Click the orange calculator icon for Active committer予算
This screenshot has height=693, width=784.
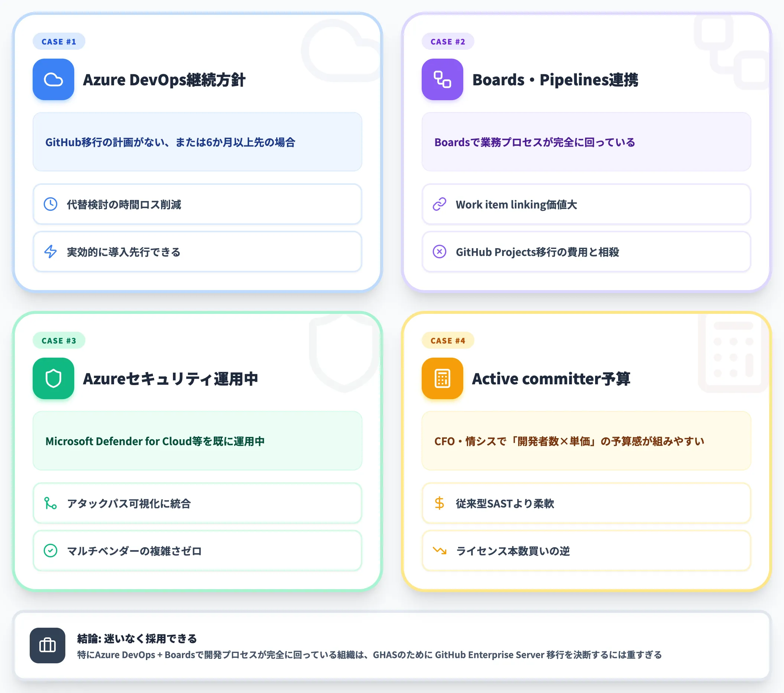(442, 378)
